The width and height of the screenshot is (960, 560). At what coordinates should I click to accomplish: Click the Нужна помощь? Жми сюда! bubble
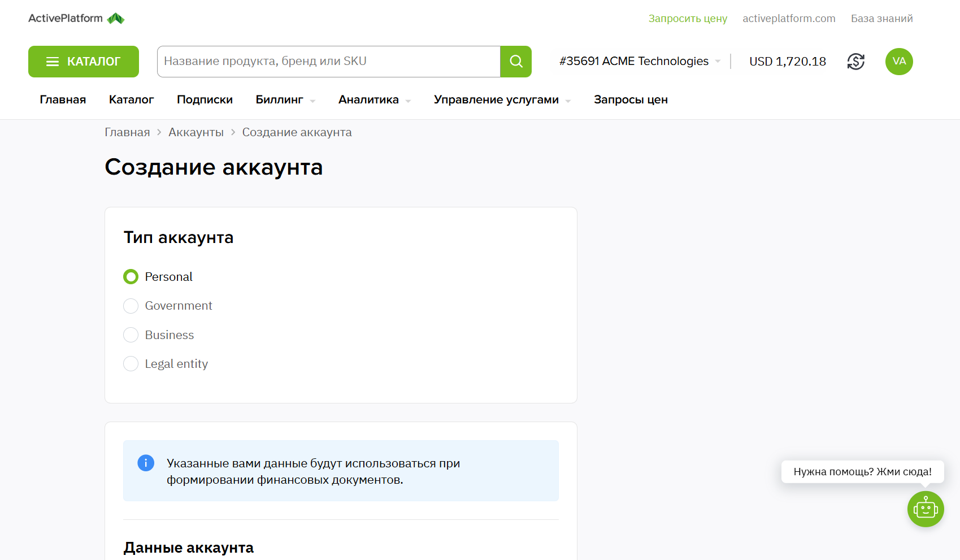862,472
